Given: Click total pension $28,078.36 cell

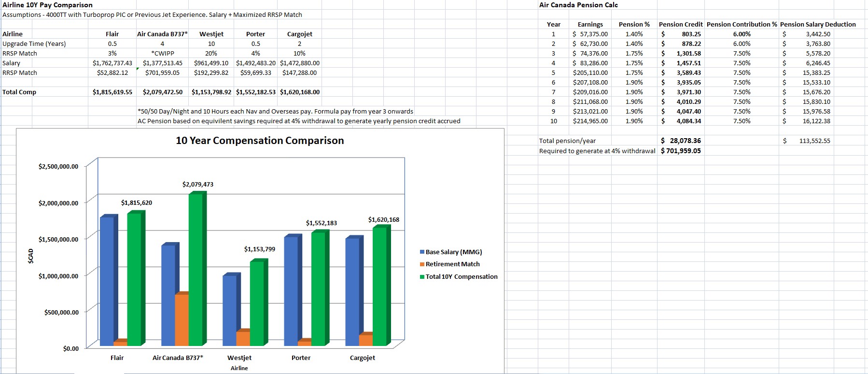Looking at the screenshot, I should [681, 141].
